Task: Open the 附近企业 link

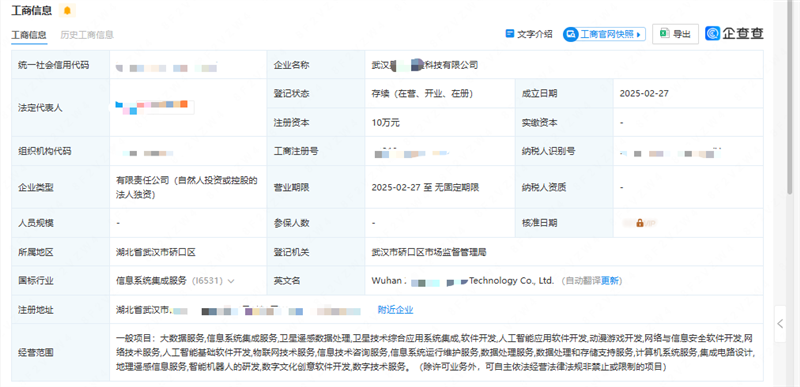Action: tap(395, 309)
